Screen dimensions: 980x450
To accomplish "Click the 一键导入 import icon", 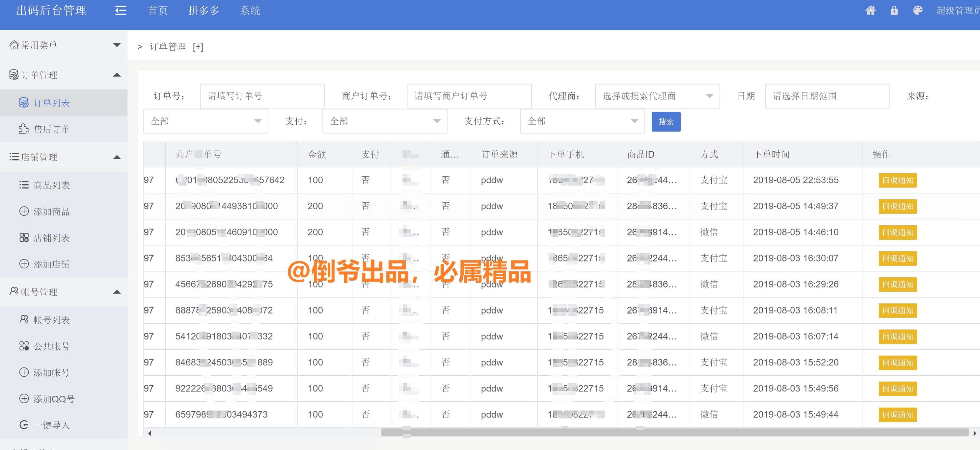I will click(24, 425).
